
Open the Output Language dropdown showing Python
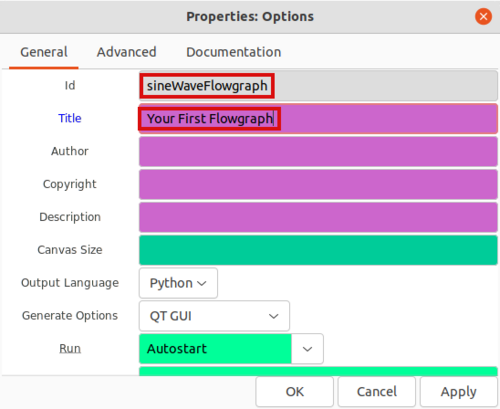coord(178,283)
